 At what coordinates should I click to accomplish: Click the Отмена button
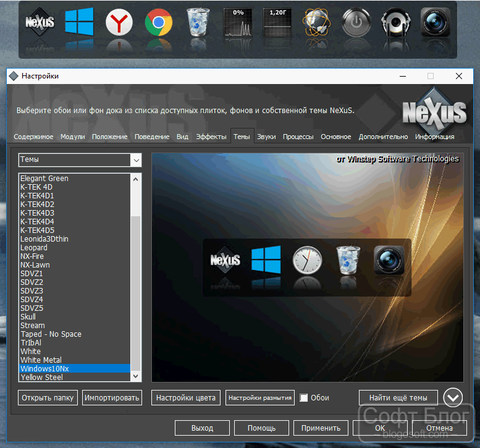click(x=440, y=428)
